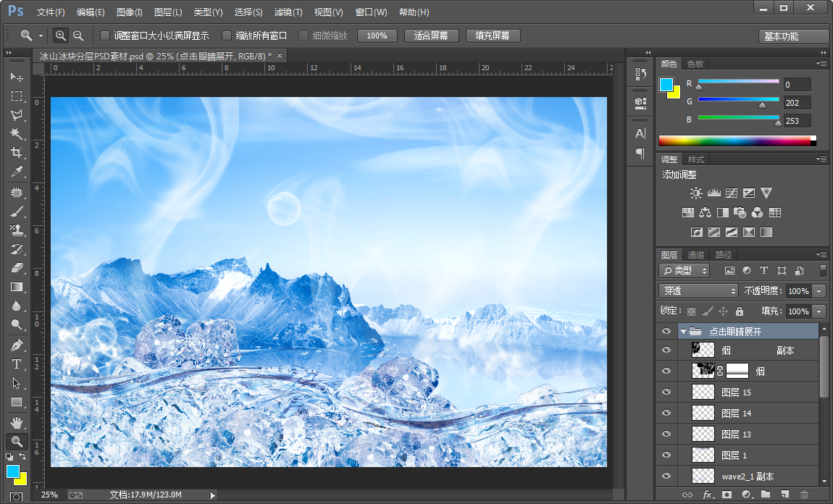
Task: Select the Polygonal Lasso tool
Action: pos(17,114)
